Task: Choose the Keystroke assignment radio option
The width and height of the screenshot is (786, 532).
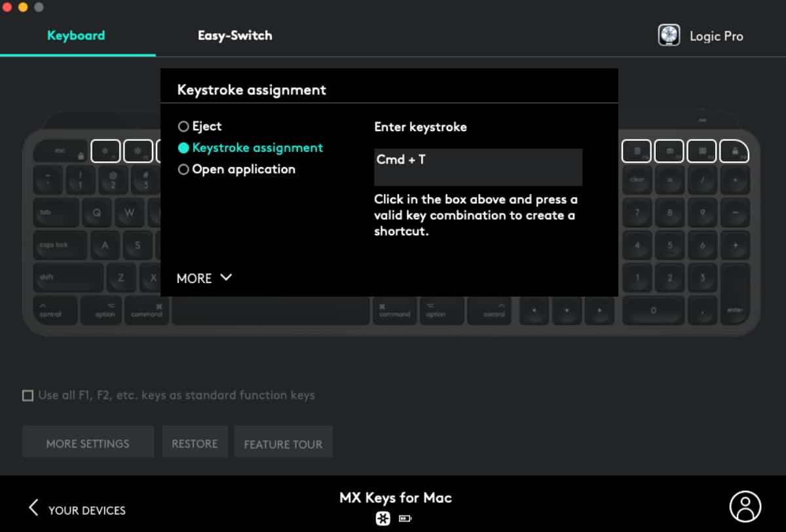Action: [183, 148]
